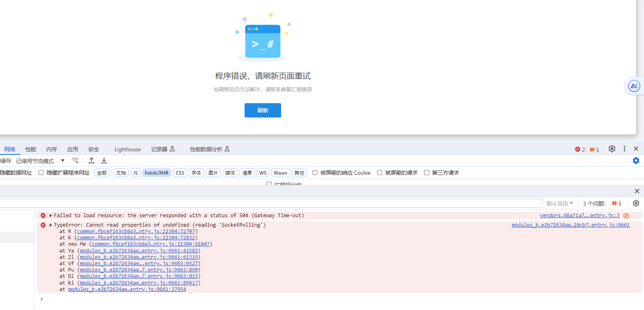Expand the Failed to load resource error
The image size is (644, 310).
[x=51, y=216]
